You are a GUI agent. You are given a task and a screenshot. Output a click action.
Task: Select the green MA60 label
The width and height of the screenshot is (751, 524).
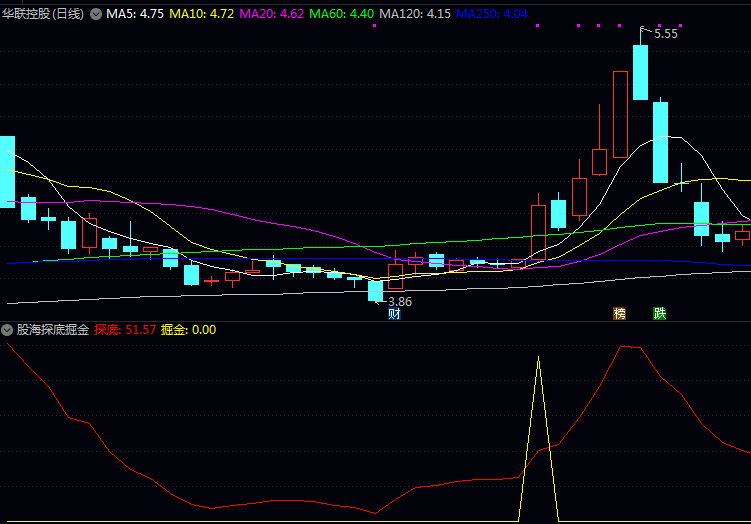(341, 14)
